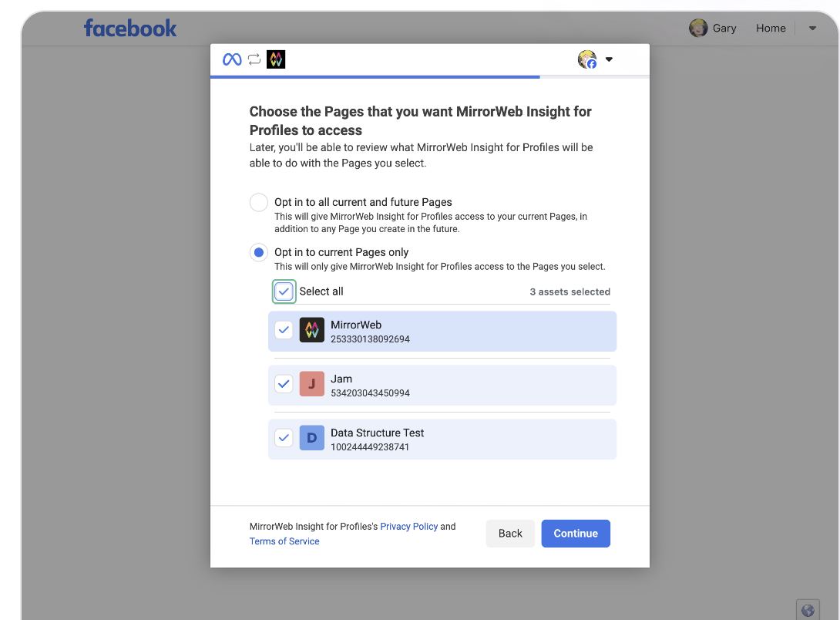Click the Jam page name

(x=341, y=379)
